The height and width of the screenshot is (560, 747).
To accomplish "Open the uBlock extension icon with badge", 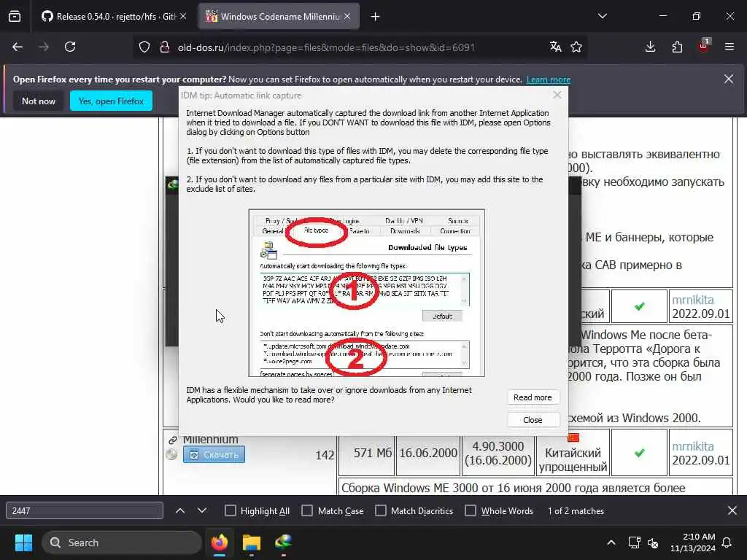I will 704,46.
